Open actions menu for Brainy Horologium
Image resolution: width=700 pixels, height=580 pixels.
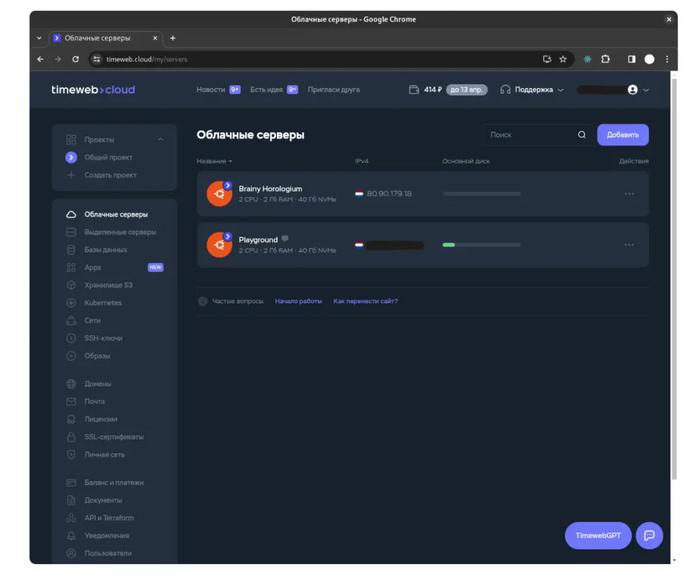click(x=629, y=194)
